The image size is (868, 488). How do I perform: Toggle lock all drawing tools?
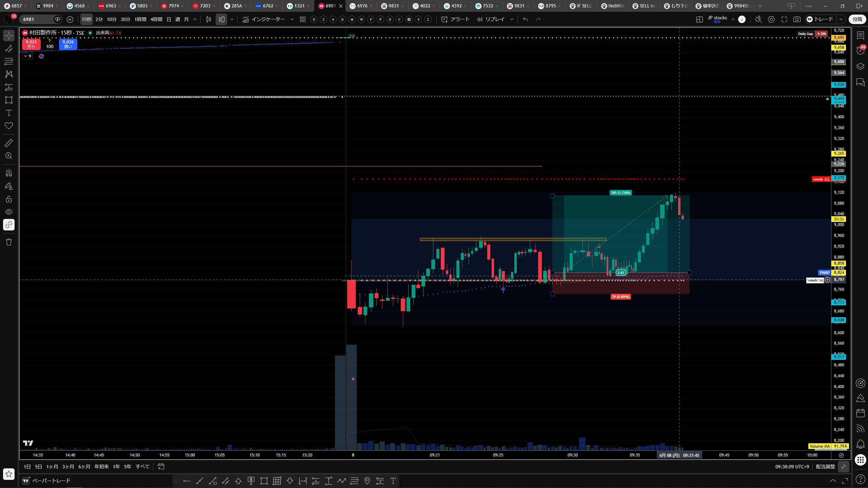coord(9,199)
